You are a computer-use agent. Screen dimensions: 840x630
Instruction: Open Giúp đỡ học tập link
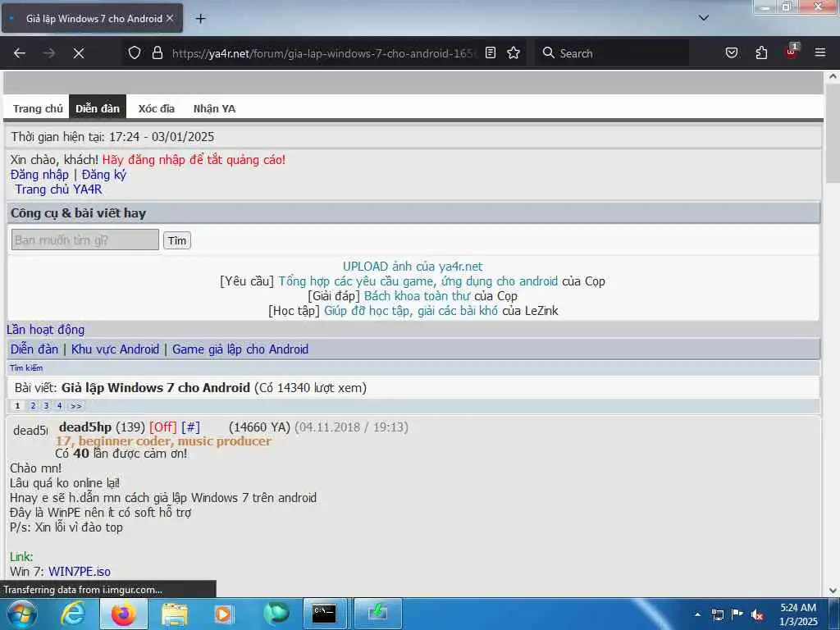[411, 311]
